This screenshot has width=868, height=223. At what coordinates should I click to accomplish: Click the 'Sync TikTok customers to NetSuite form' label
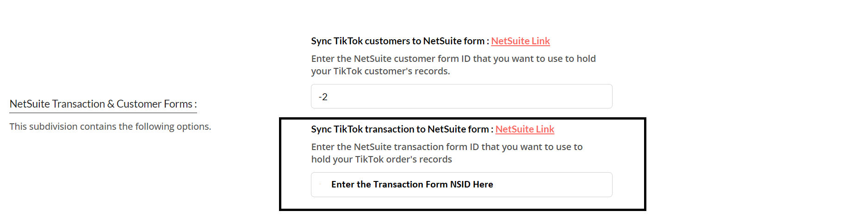(x=397, y=41)
